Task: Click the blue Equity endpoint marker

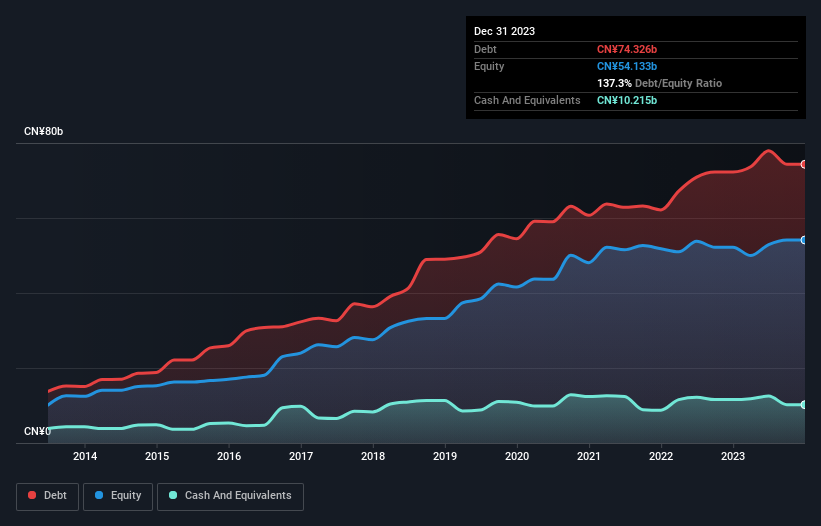Action: [x=804, y=240]
